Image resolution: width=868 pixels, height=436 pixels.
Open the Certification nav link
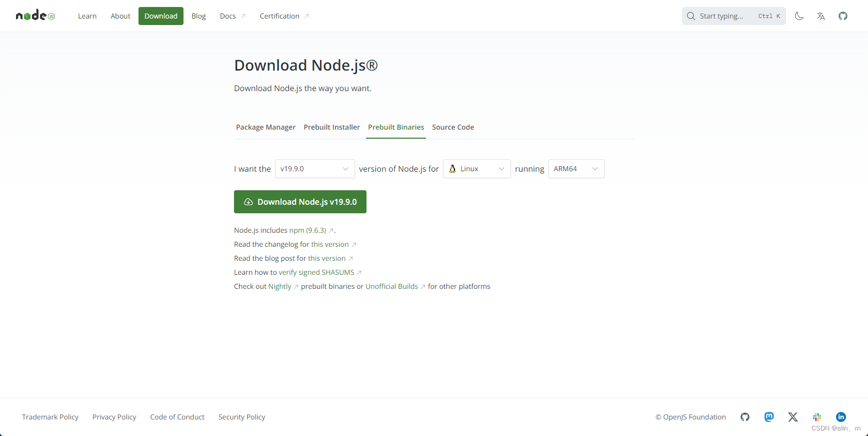pyautogui.click(x=284, y=16)
